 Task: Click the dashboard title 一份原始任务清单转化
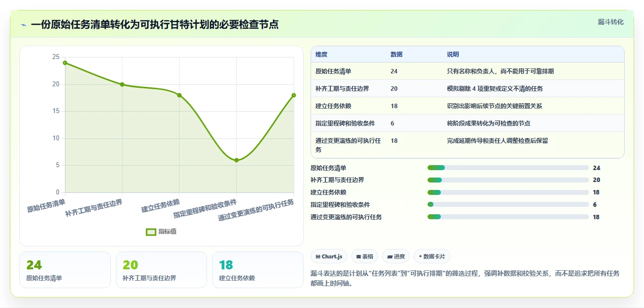click(x=155, y=25)
